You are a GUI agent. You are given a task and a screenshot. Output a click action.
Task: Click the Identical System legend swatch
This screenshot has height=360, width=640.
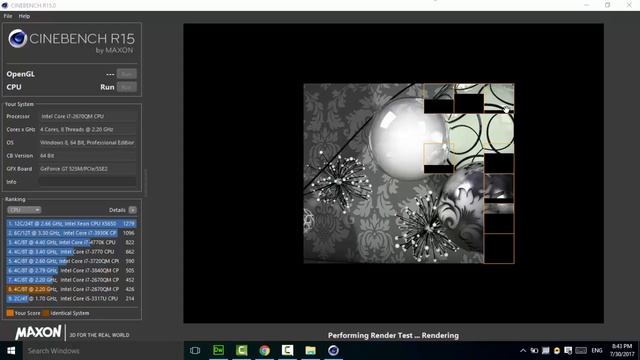pyautogui.click(x=45, y=313)
